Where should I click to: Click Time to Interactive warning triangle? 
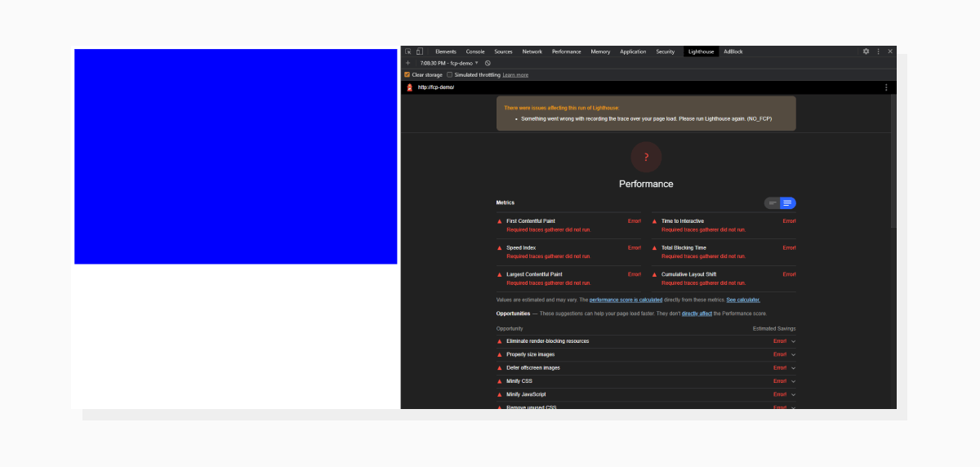654,221
